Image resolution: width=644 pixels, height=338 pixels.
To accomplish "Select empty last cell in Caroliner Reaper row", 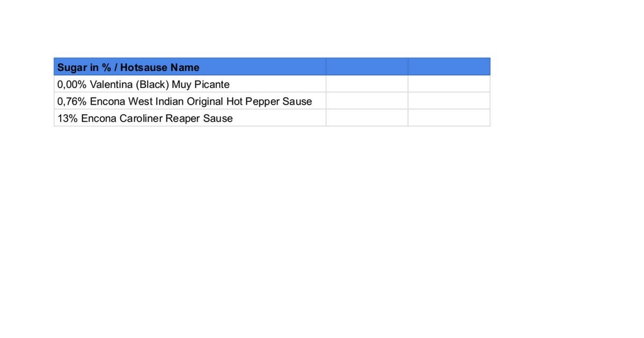I will [449, 119].
